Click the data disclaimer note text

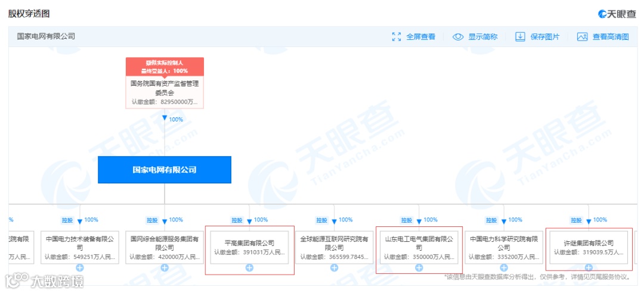(537, 278)
